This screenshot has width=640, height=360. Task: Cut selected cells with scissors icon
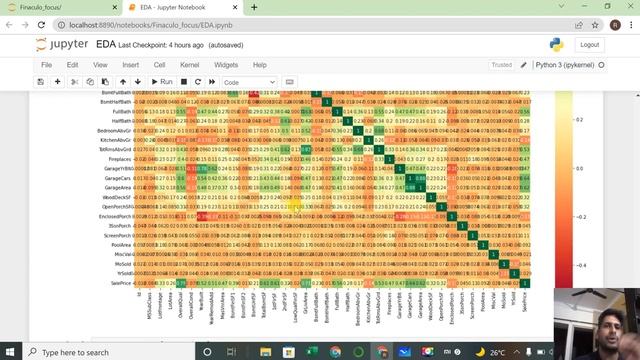(x=75, y=82)
